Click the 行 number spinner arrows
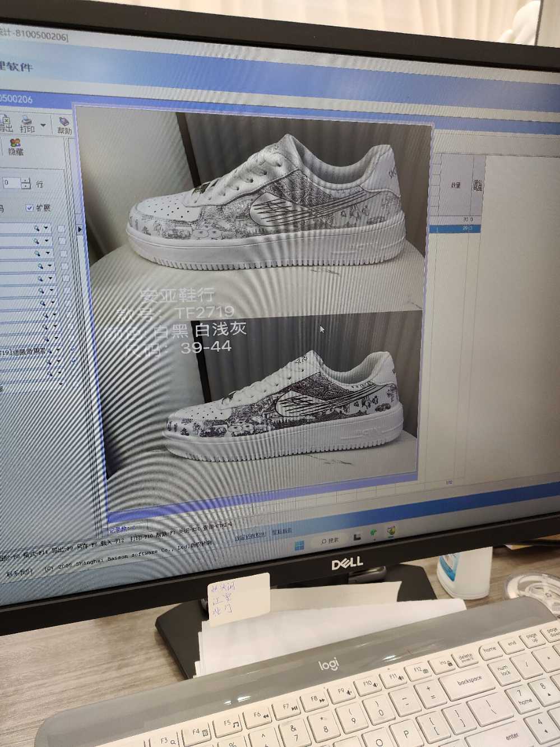 click(26, 183)
